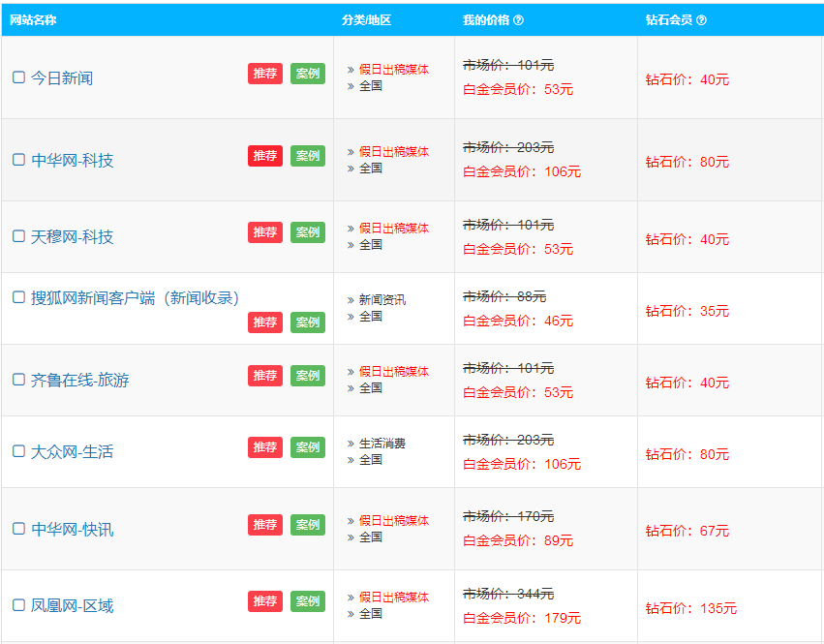Click 假日出稿媒体 in 今日新闻 row
This screenshot has width=824, height=644.
(x=394, y=69)
